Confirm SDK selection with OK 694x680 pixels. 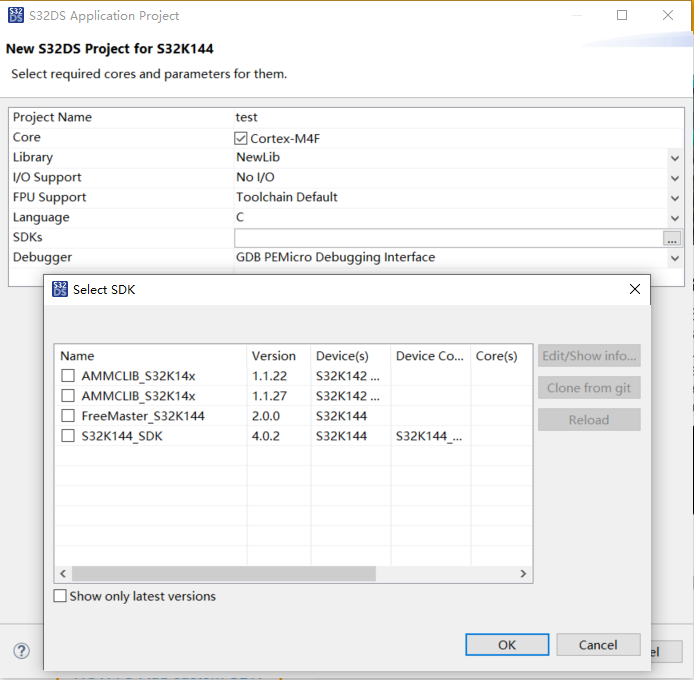tap(507, 645)
